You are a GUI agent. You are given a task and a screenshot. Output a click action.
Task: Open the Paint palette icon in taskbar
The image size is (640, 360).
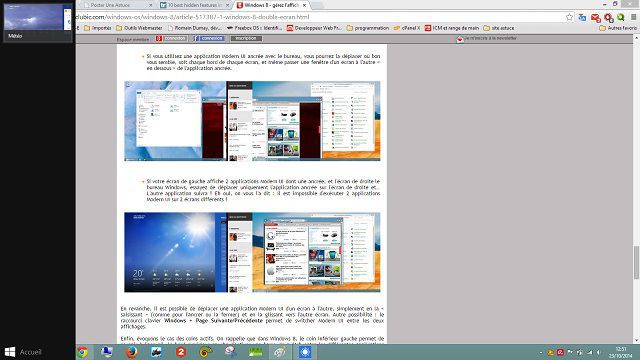coord(280,352)
